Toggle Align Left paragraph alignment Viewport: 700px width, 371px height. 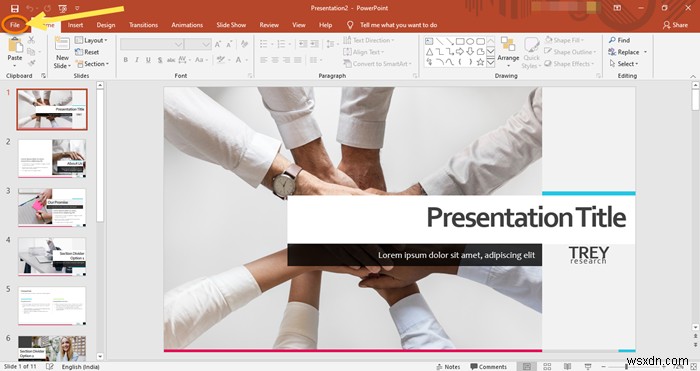tap(264, 60)
